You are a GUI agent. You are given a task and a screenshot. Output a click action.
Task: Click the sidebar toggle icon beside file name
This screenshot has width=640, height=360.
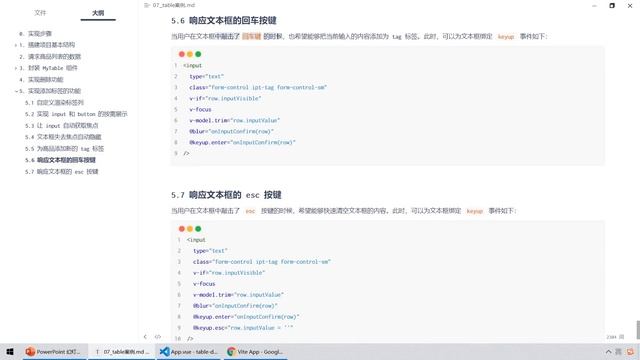point(147,5)
